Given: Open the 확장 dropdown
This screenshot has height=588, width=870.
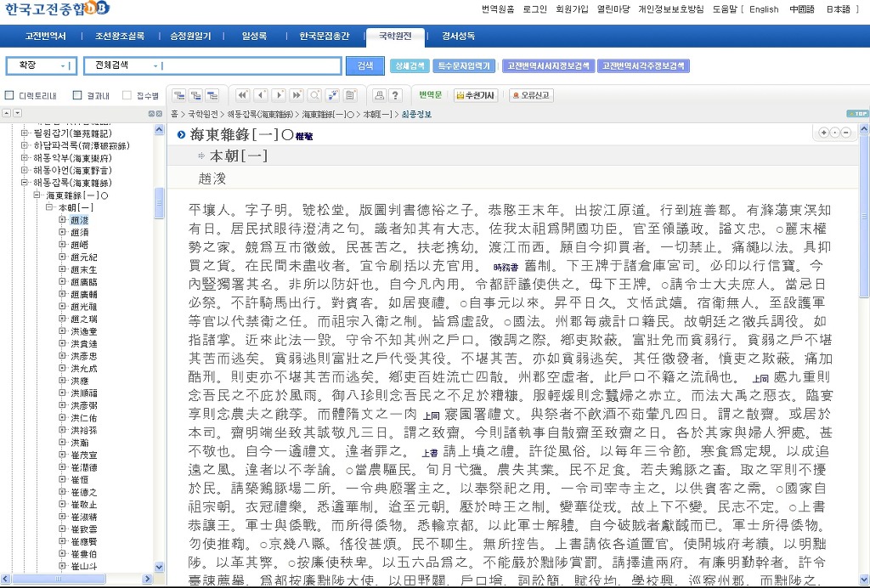Looking at the screenshot, I should [x=41, y=66].
